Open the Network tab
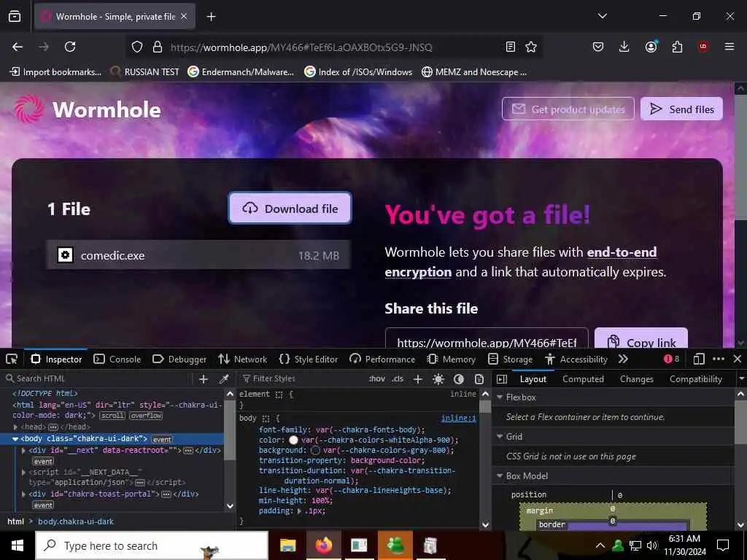 point(242,359)
